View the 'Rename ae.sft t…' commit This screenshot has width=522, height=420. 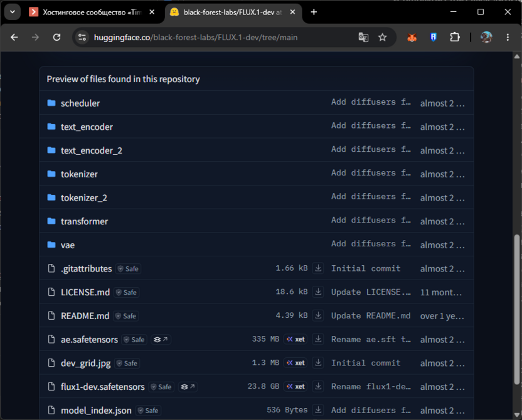point(371,339)
